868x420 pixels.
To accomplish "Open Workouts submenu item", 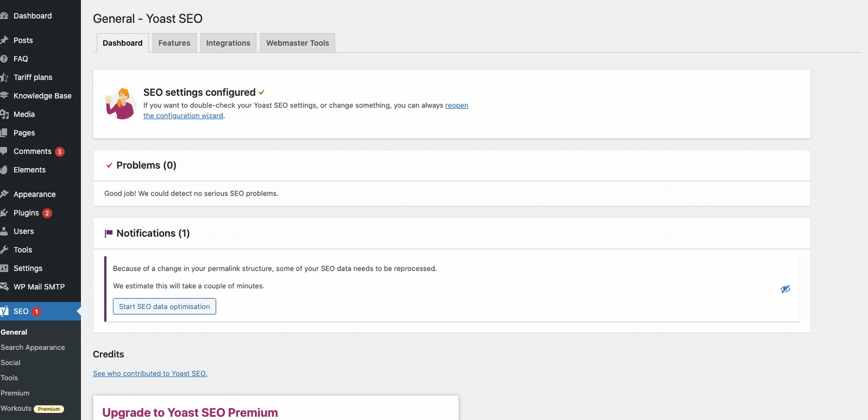I will pos(16,408).
